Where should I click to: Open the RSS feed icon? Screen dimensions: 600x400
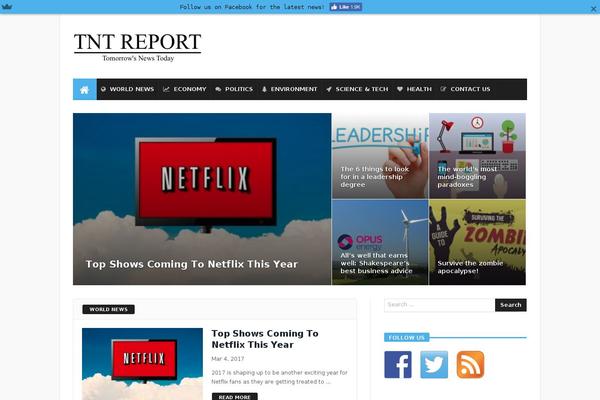point(471,364)
